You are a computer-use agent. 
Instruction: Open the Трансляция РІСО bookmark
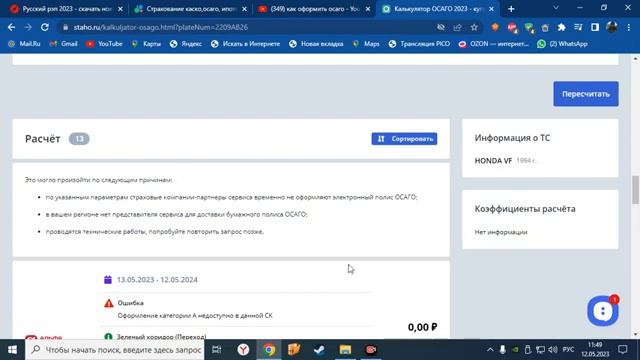point(419,44)
